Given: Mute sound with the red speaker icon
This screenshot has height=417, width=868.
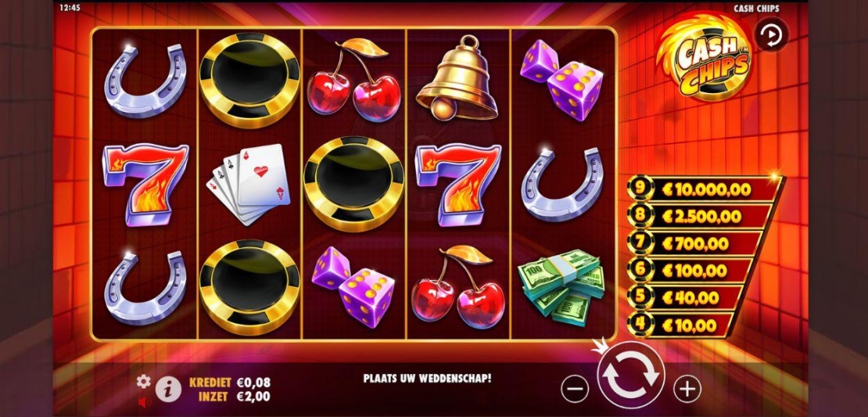Looking at the screenshot, I should [144, 403].
